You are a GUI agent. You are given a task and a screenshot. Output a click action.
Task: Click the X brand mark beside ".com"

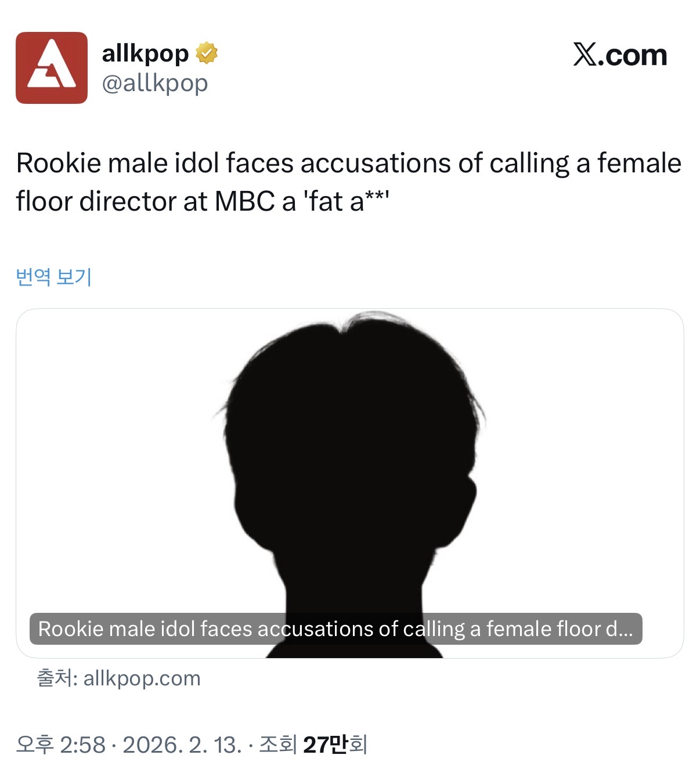(x=583, y=55)
